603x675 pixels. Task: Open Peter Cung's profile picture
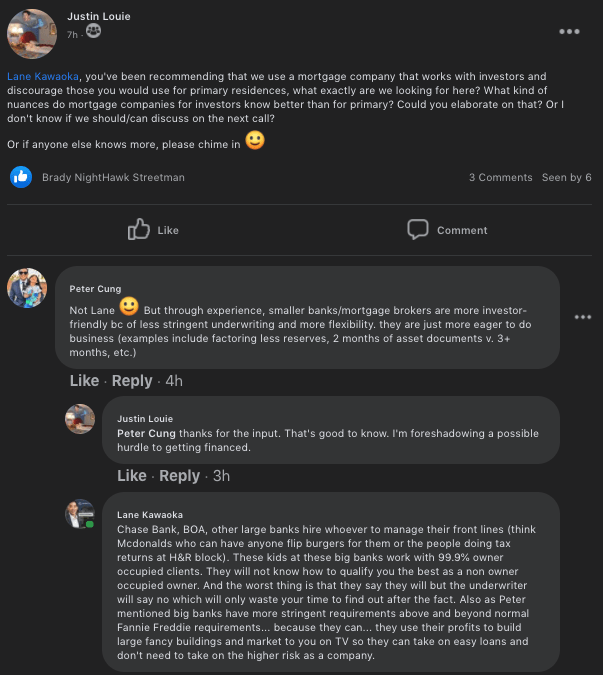(x=27, y=288)
